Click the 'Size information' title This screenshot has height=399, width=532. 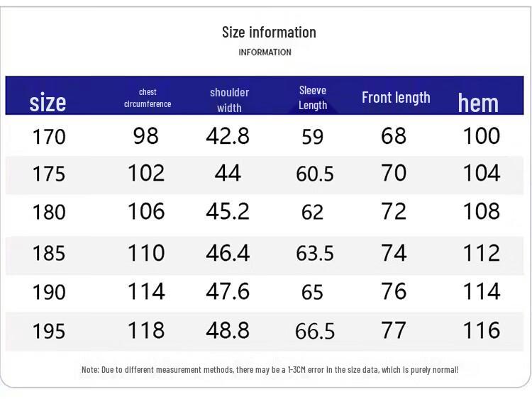269,33
